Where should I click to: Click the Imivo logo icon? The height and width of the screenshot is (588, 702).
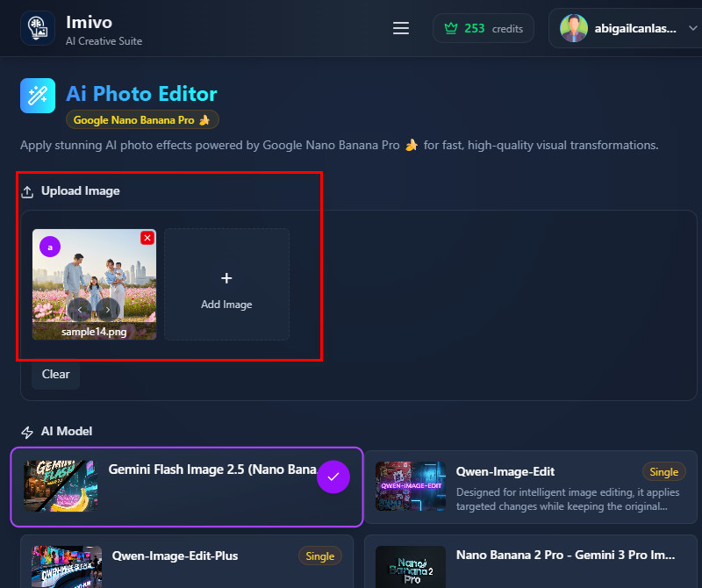38,28
